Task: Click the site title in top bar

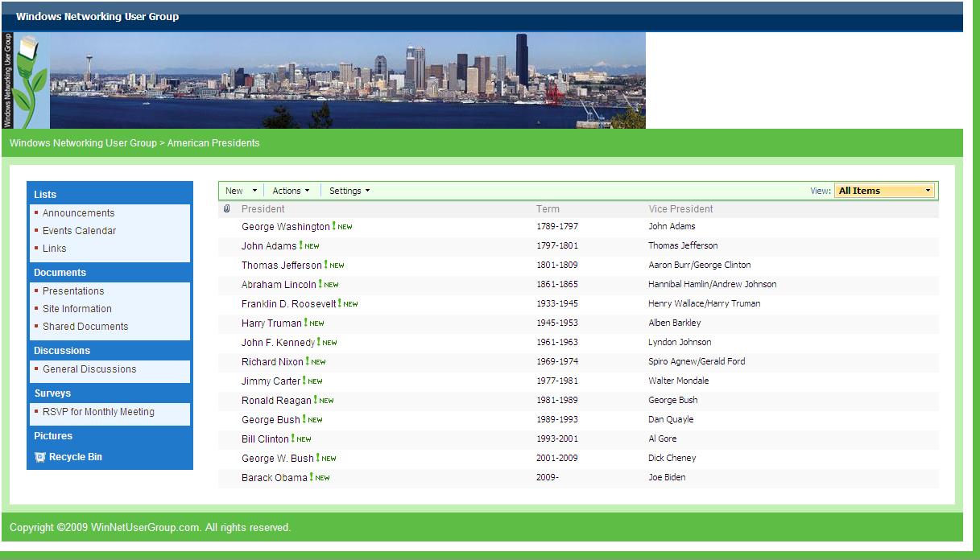Action: click(97, 17)
